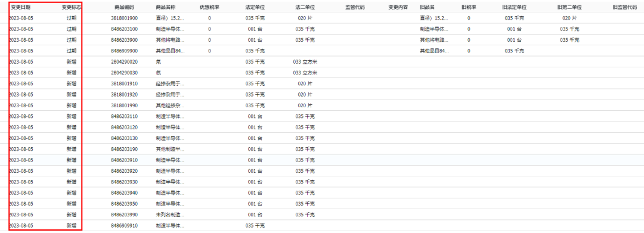Click 旧品名 cell in row 8486909900

click(x=434, y=51)
